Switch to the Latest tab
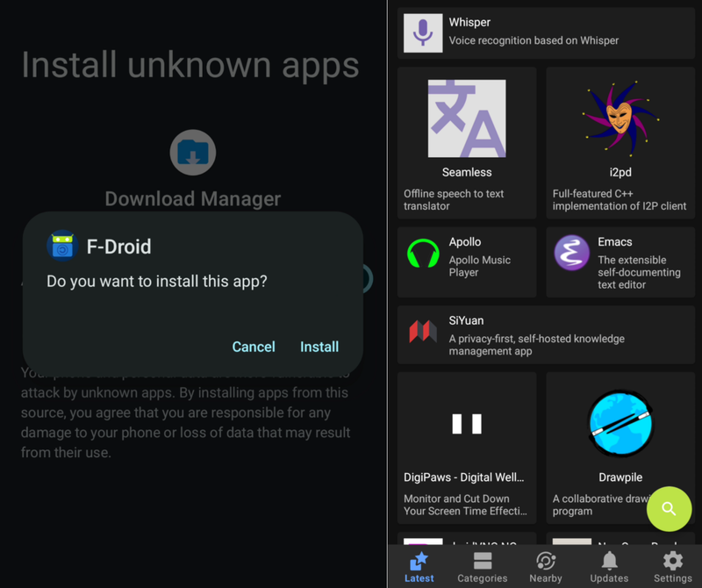Screen dimensions: 702x588 tap(419, 566)
